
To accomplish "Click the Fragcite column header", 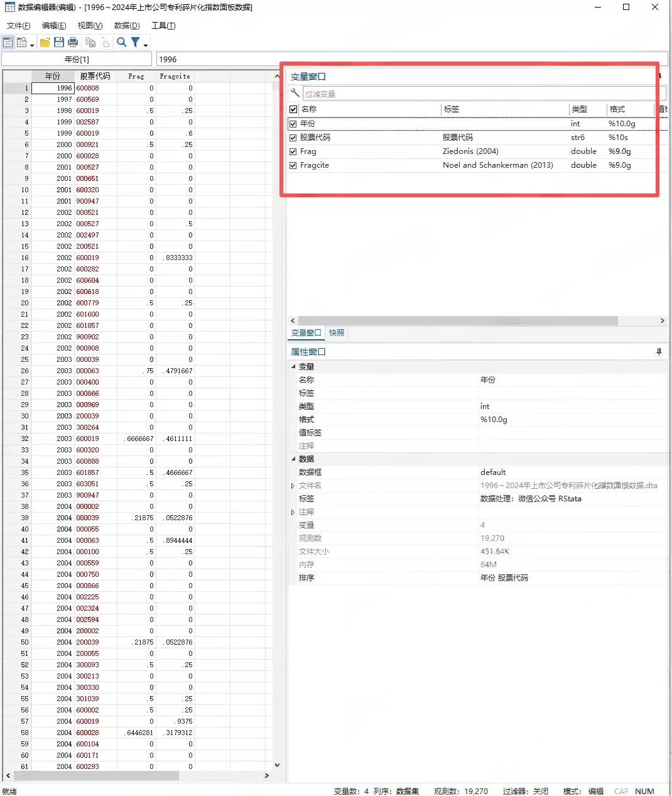I will [x=175, y=76].
